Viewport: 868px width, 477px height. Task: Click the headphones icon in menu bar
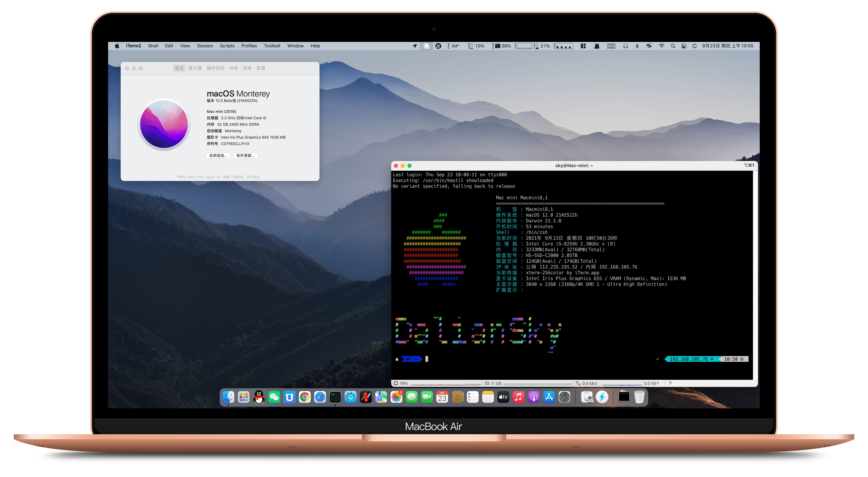[x=625, y=46]
